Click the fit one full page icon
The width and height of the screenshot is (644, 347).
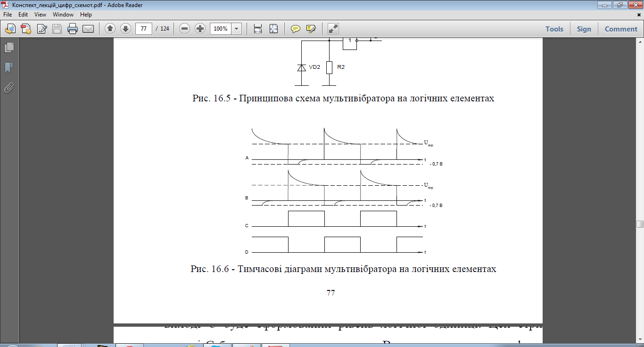coord(273,29)
